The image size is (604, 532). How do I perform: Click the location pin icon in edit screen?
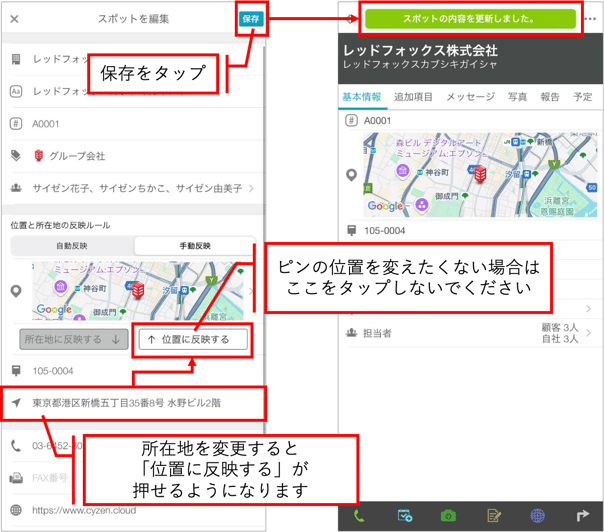click(x=16, y=291)
